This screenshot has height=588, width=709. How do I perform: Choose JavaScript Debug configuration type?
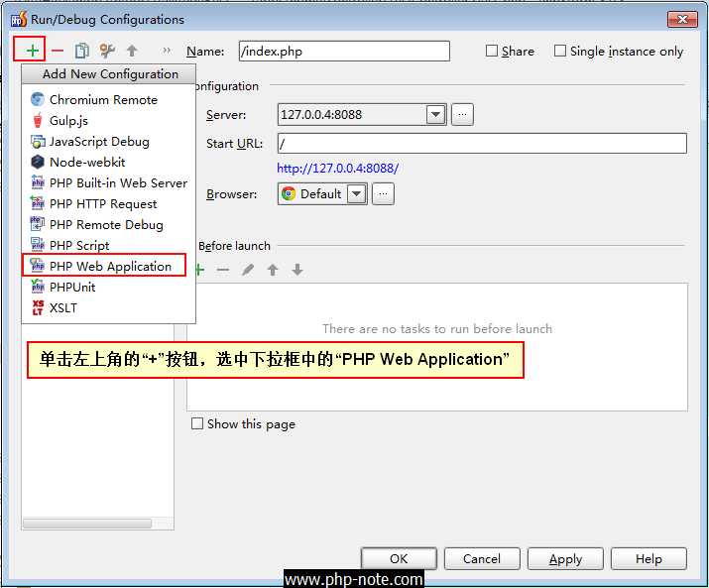click(108, 141)
